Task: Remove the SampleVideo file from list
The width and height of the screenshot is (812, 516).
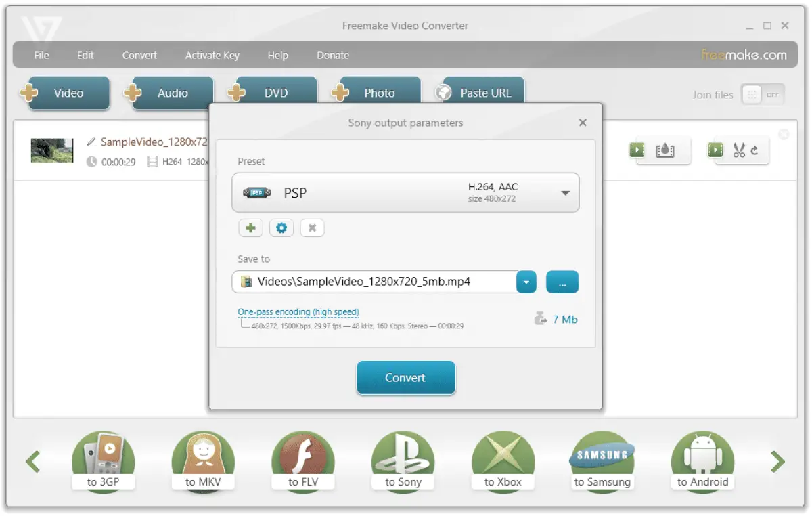Action: pyautogui.click(x=784, y=135)
